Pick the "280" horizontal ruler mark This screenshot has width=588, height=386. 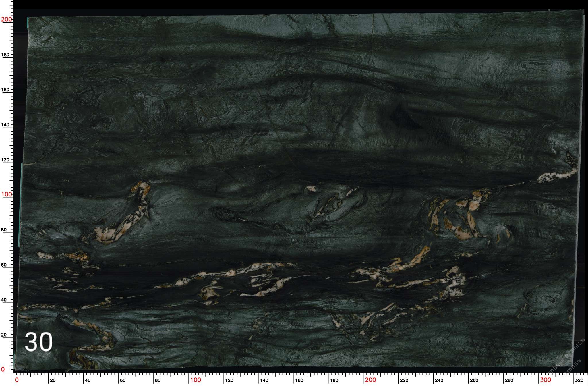509,381
